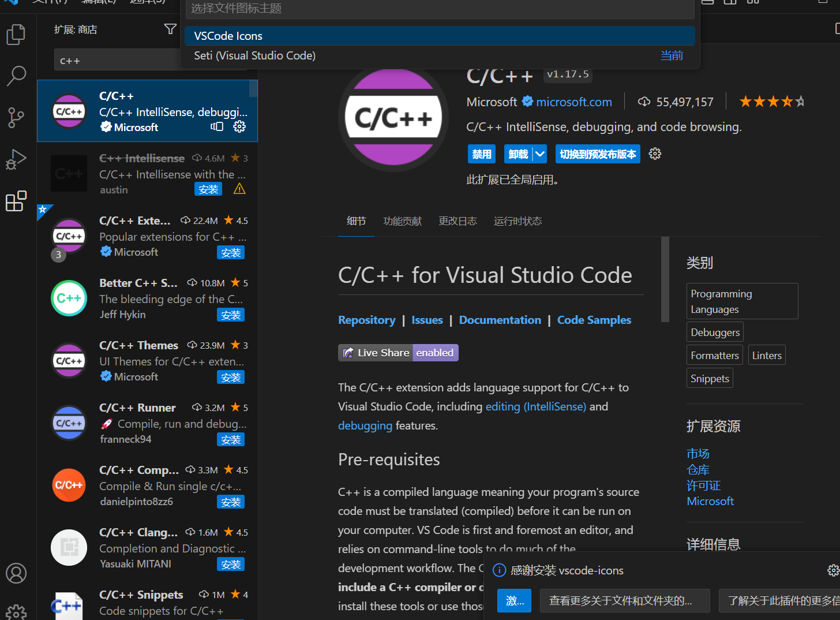Choose VSCode Icons file icon theme
840x620 pixels.
tap(440, 36)
